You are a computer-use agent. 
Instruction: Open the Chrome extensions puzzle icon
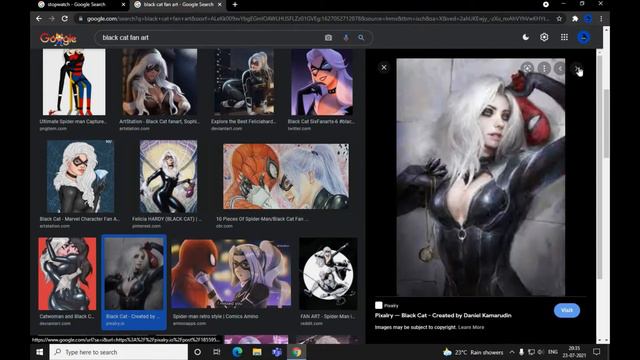(575, 19)
